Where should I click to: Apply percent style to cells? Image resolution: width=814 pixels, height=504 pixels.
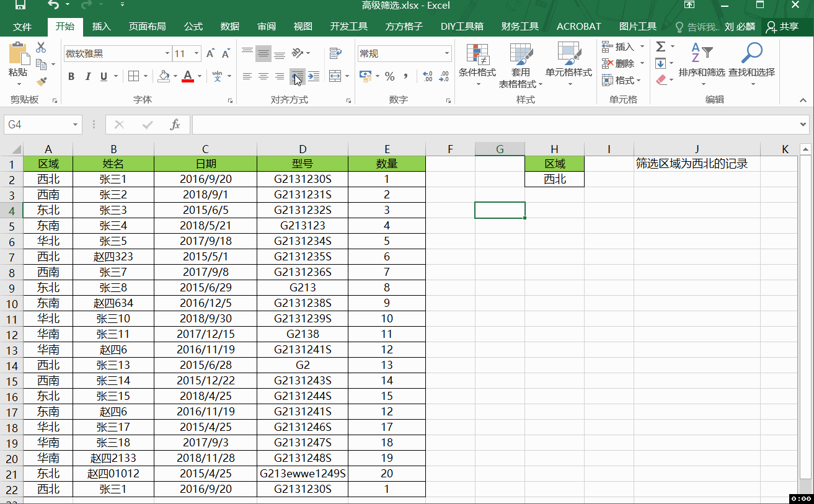390,76
